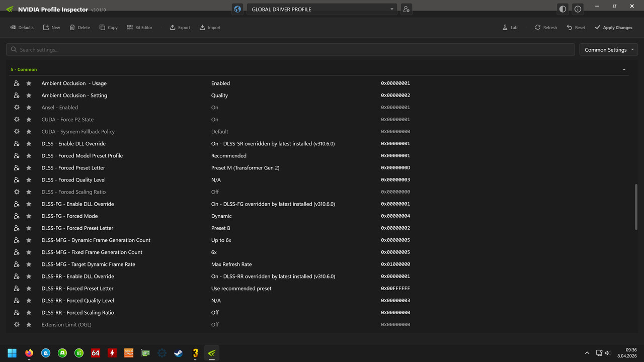This screenshot has height=362, width=644.
Task: Click the Refresh button
Action: tap(546, 28)
